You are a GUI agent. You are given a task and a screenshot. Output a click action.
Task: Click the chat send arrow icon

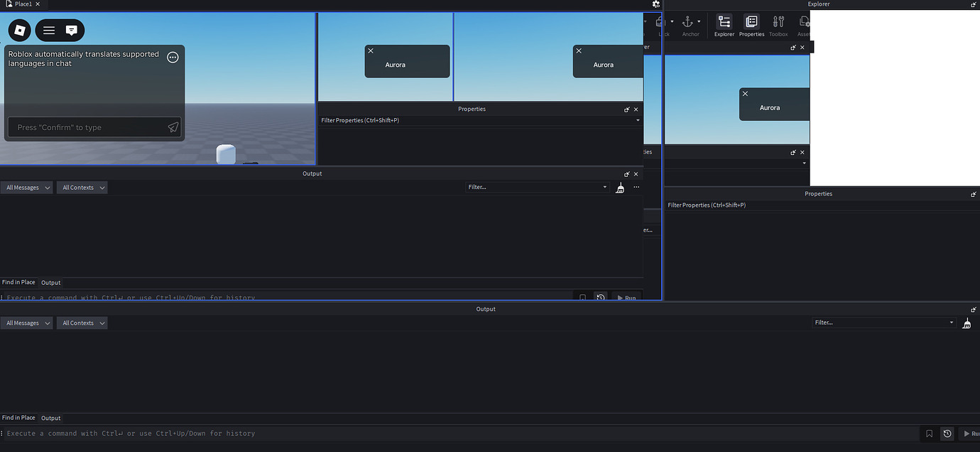pyautogui.click(x=173, y=127)
